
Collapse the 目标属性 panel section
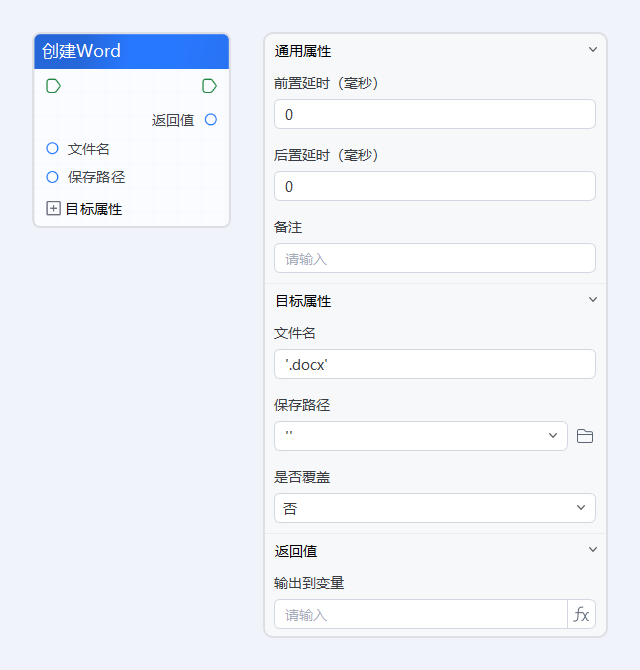[x=592, y=300]
